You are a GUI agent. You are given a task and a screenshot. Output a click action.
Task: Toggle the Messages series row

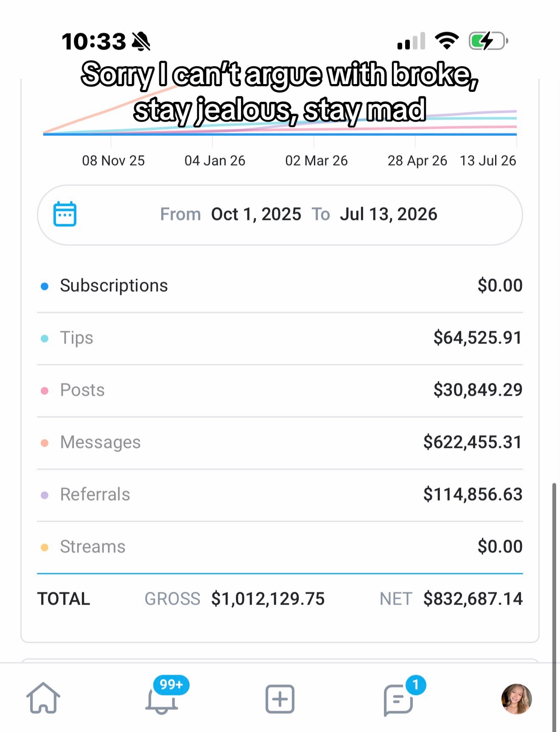point(280,443)
